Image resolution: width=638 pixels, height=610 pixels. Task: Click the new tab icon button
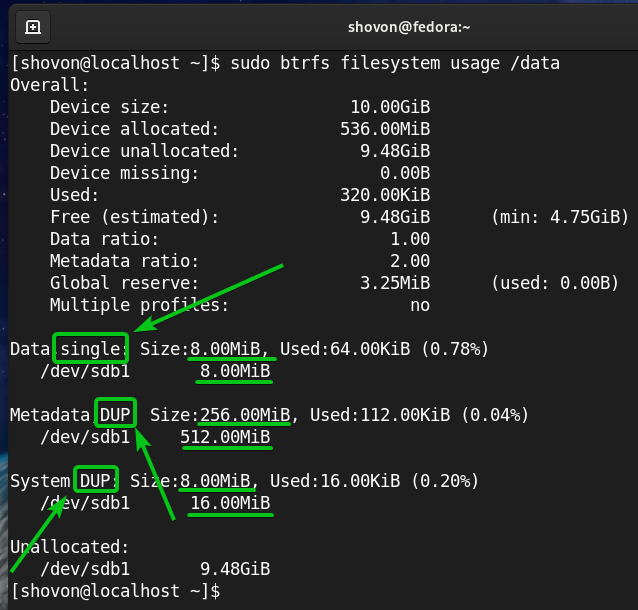tap(33, 26)
